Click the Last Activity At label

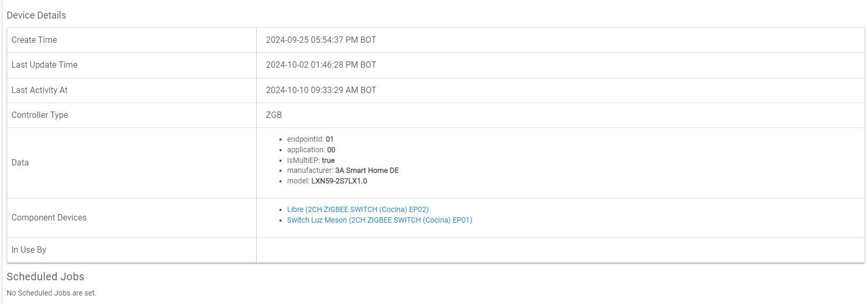coord(40,90)
